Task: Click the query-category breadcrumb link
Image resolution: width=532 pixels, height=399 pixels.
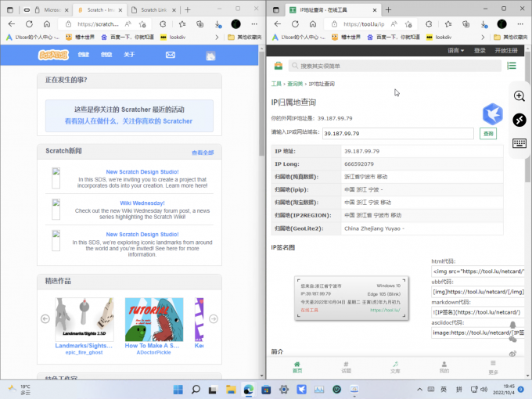Action: click(x=295, y=84)
